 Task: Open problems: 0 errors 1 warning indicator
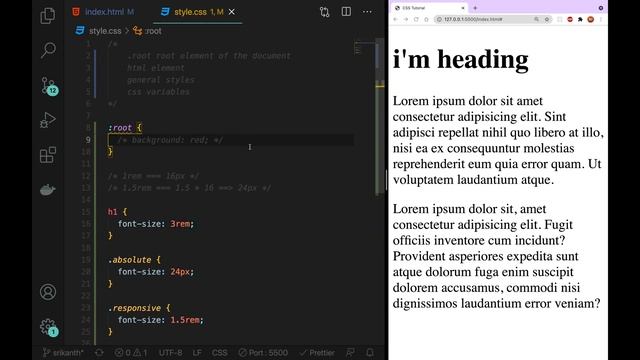pyautogui.click(x=131, y=353)
